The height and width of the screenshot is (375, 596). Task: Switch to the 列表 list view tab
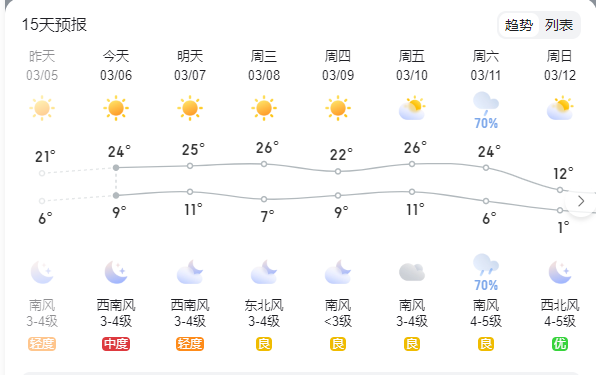coord(559,25)
